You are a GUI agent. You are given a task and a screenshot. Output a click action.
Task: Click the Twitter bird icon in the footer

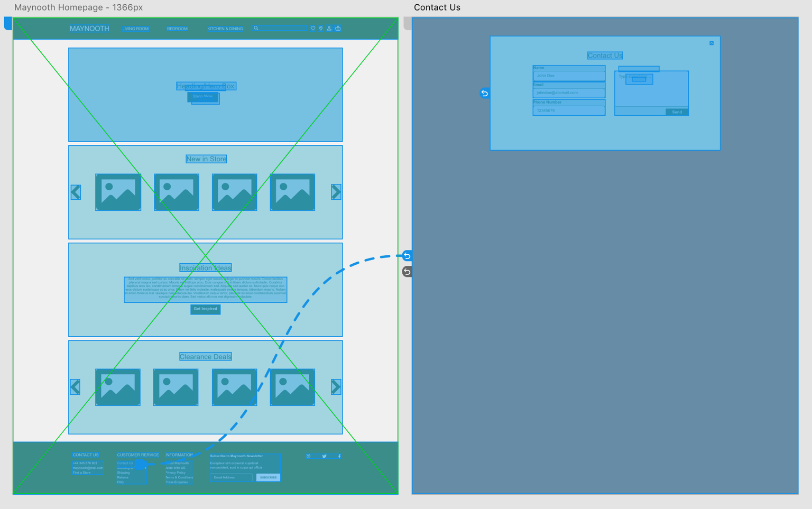click(324, 456)
